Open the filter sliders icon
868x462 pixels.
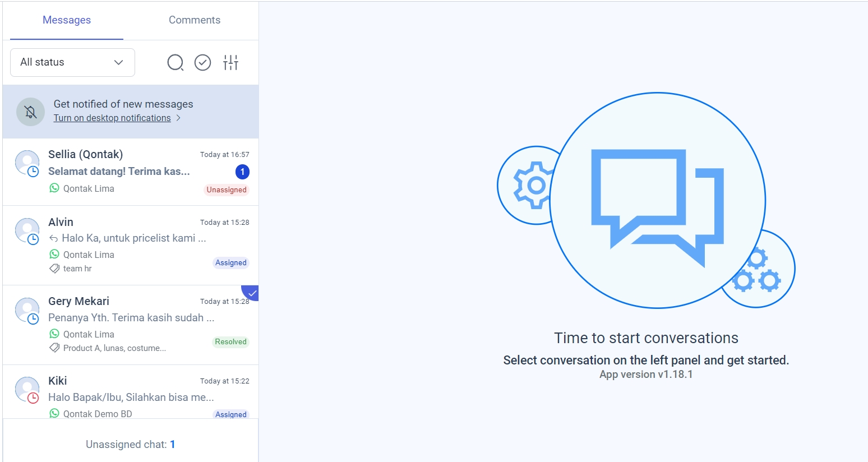(x=230, y=62)
